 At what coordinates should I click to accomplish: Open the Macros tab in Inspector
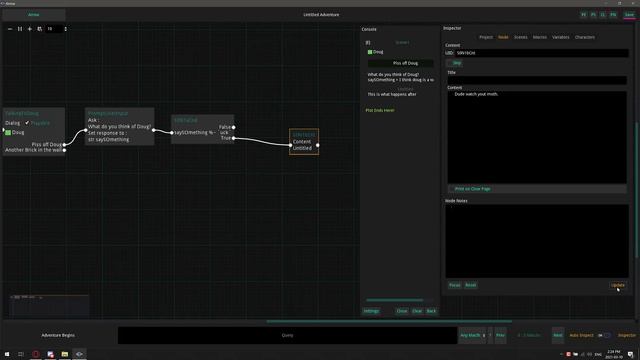[540, 37]
